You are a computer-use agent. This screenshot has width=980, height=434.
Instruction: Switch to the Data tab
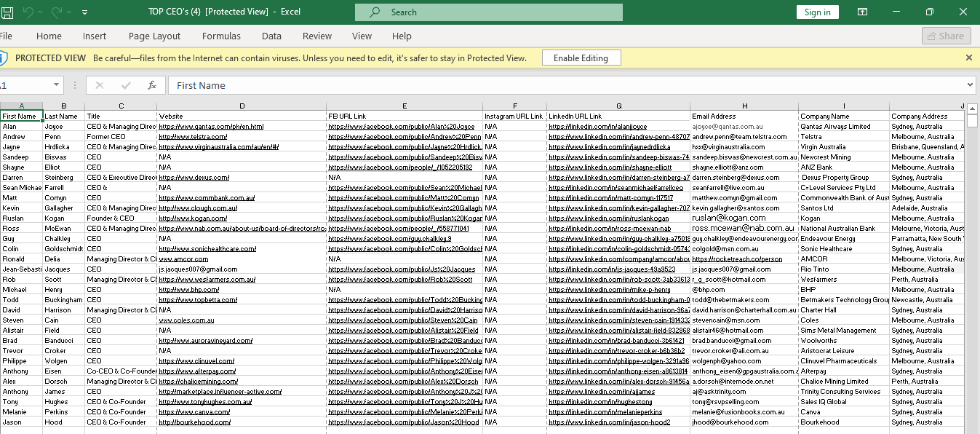(271, 36)
